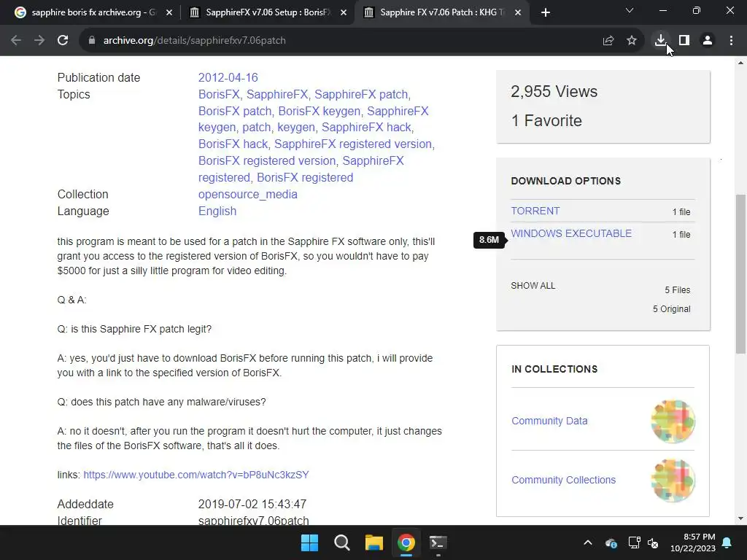Viewport: 747px width, 560px height.
Task: Open the opensource_media collection link
Action: pyautogui.click(x=248, y=194)
